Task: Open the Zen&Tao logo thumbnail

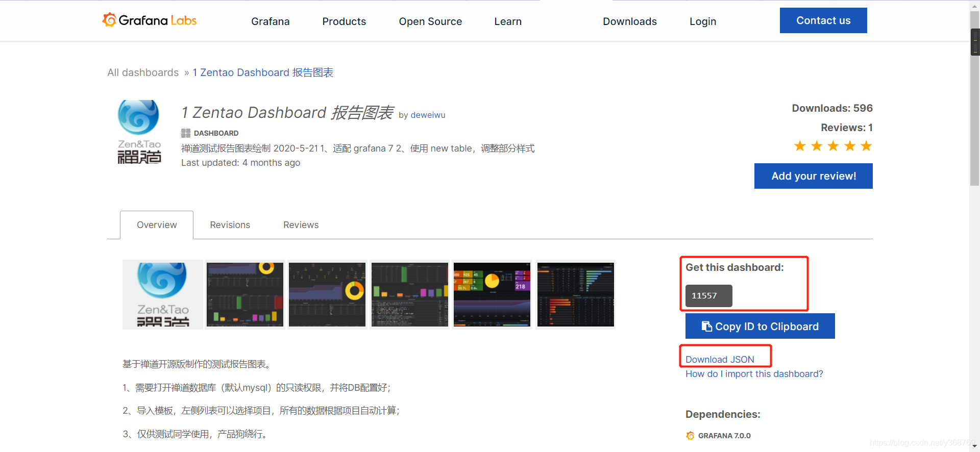Action: (163, 294)
